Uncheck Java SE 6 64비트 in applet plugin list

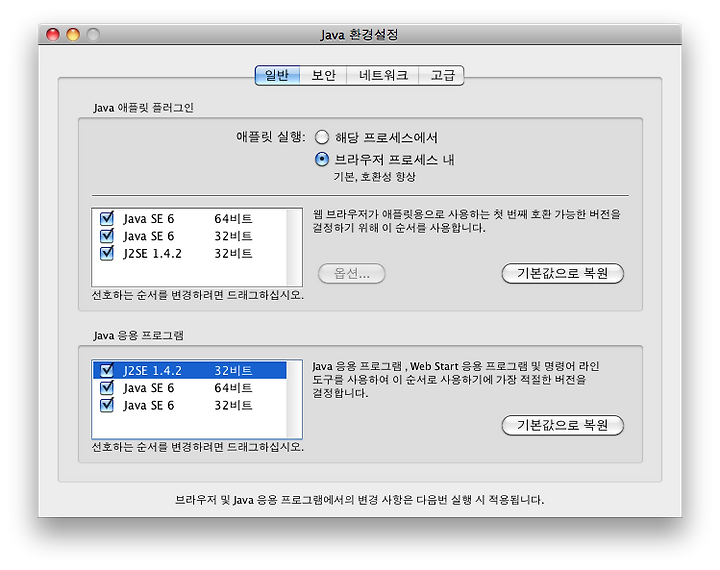(x=107, y=218)
